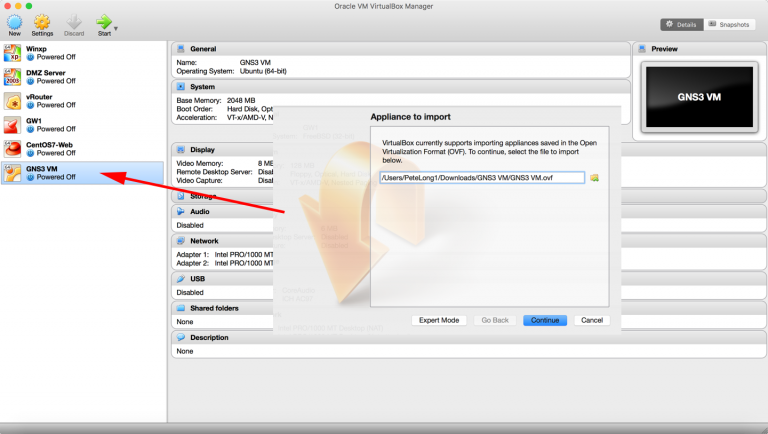Image resolution: width=768 pixels, height=434 pixels.
Task: Click the GNS3 VM Ubuntu icon
Action: coord(12,173)
